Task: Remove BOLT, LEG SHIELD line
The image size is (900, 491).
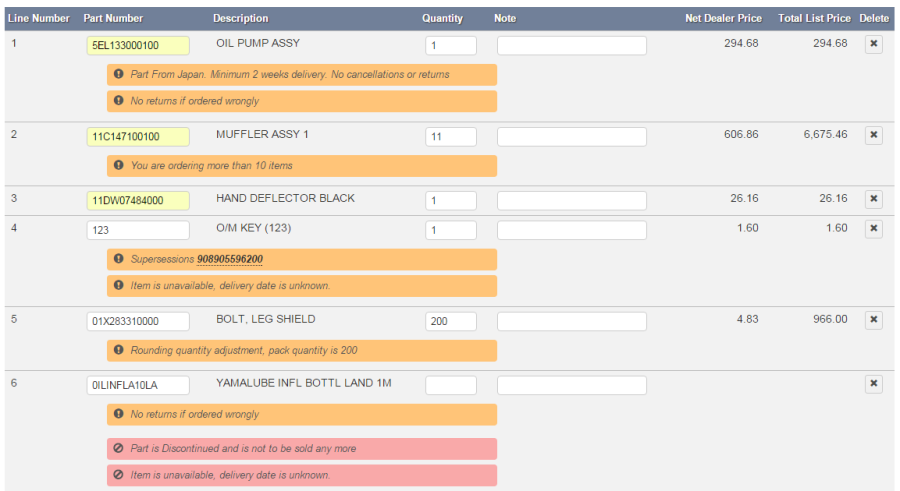Action: tap(874, 320)
